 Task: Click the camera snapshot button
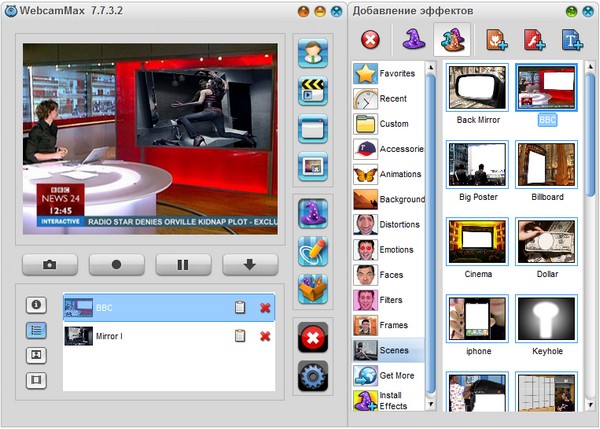pos(49,265)
